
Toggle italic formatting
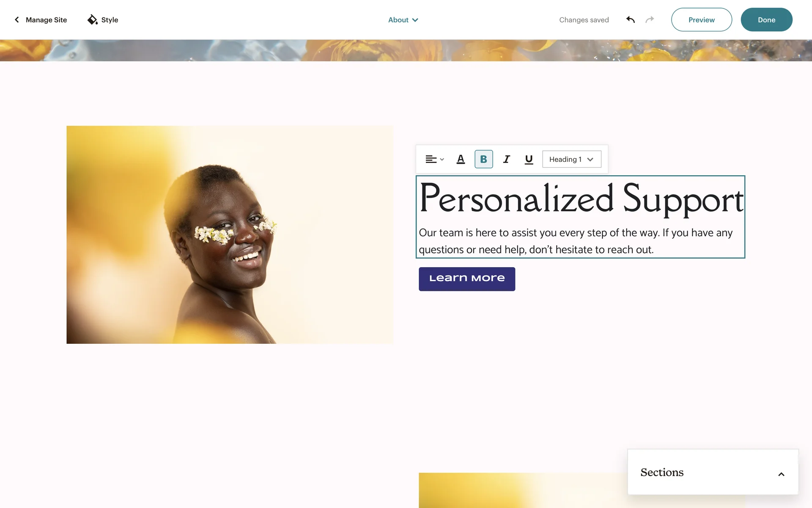tap(506, 159)
